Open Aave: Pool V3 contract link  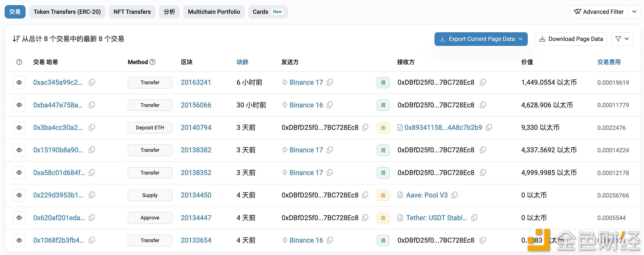427,195
